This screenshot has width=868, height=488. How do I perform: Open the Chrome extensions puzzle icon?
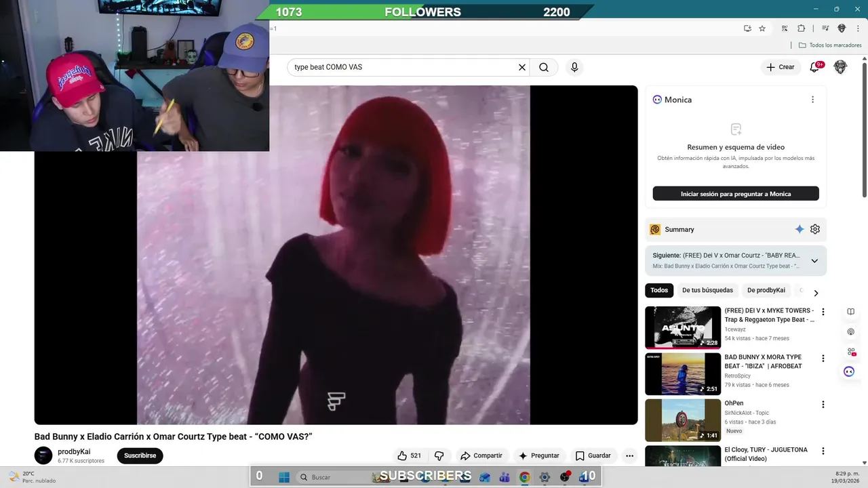[801, 28]
